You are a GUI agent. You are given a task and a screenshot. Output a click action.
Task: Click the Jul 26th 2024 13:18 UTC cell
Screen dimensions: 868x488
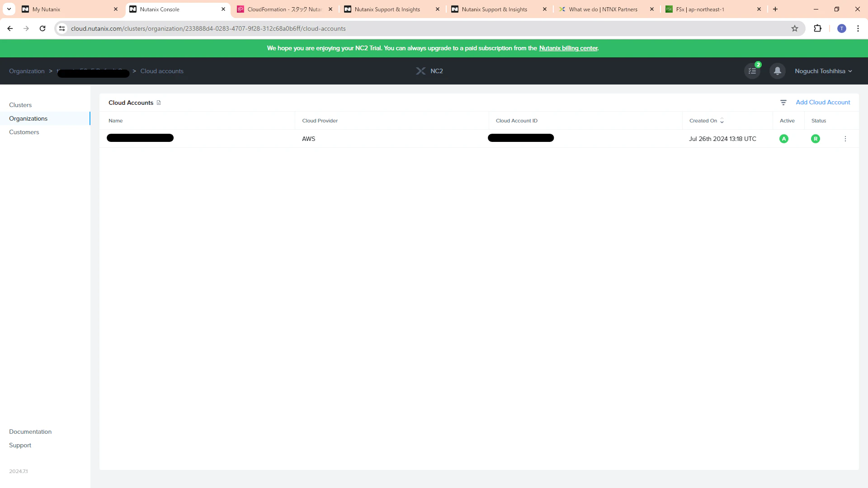pos(722,139)
